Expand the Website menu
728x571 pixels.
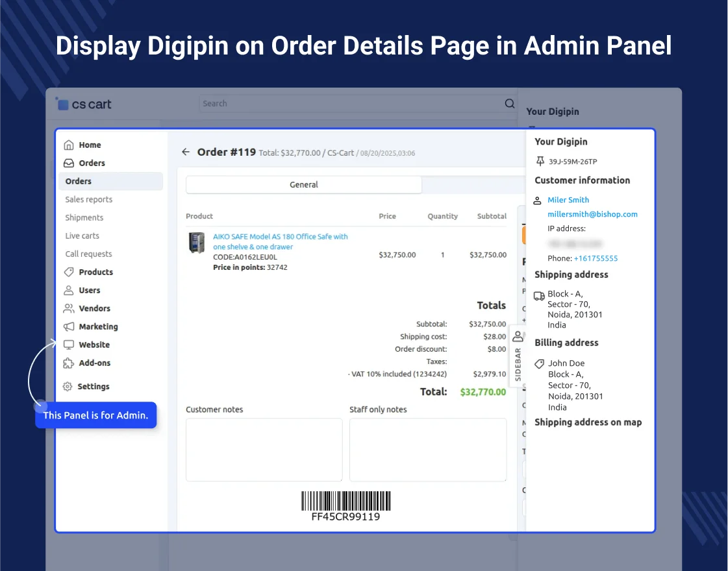94,345
